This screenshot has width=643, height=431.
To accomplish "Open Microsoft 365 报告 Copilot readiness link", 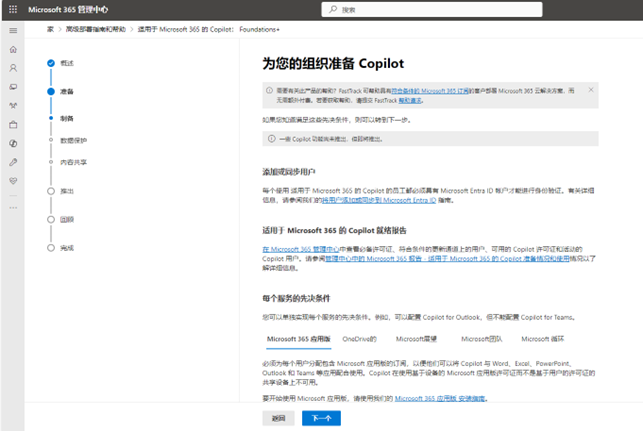I will 447,259.
